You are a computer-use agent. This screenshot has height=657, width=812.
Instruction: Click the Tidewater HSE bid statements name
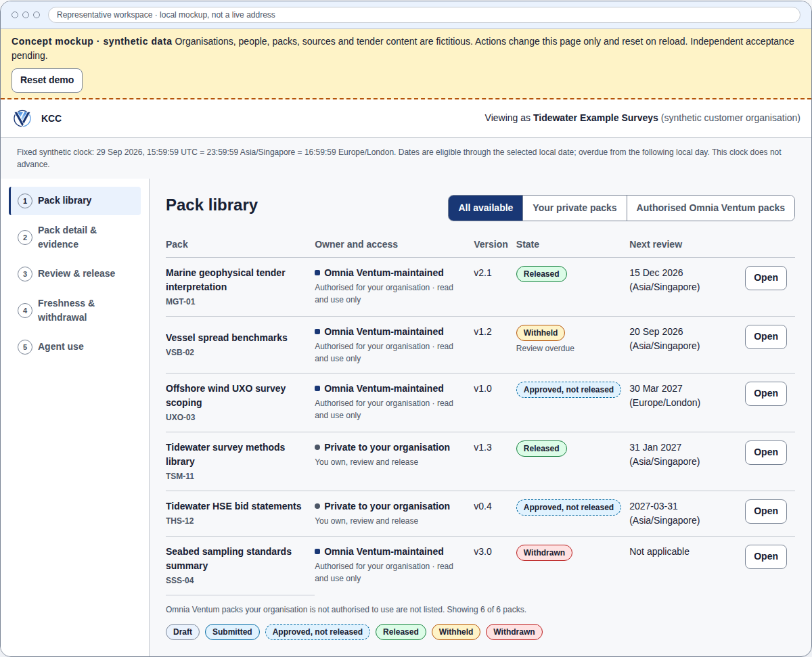(233, 506)
